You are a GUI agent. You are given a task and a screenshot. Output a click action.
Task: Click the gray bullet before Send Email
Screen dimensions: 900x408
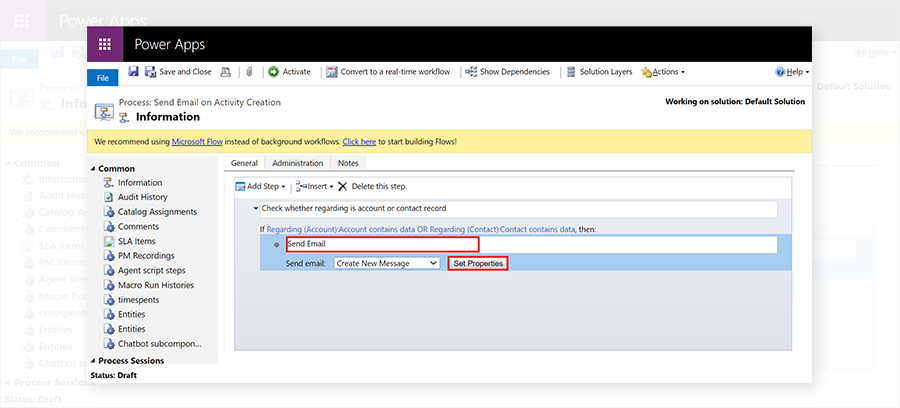pos(277,245)
